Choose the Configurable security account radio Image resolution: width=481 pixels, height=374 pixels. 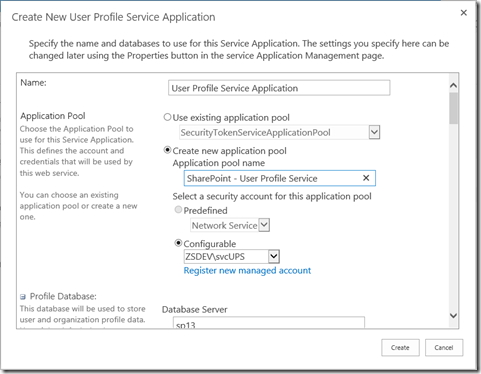pyautogui.click(x=178, y=243)
